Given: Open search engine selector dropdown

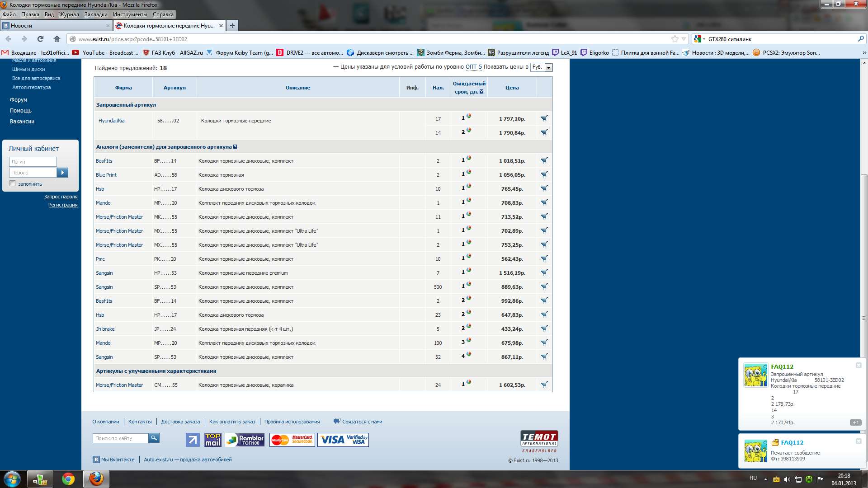Looking at the screenshot, I should [x=699, y=39].
